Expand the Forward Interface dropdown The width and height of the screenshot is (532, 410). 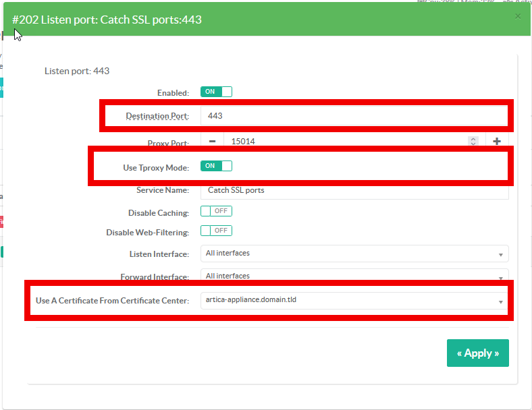(354, 276)
